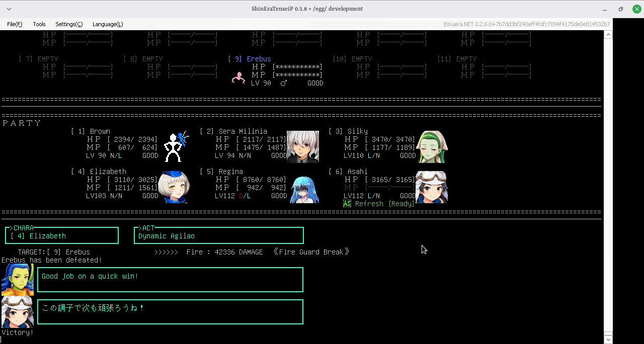The image size is (644, 344).
Task: Click the ACT box showing Dynamic Agilao
Action: [219, 235]
